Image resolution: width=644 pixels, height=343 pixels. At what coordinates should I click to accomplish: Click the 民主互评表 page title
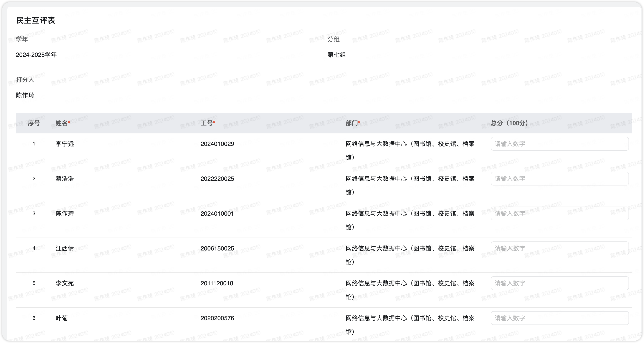(x=35, y=20)
